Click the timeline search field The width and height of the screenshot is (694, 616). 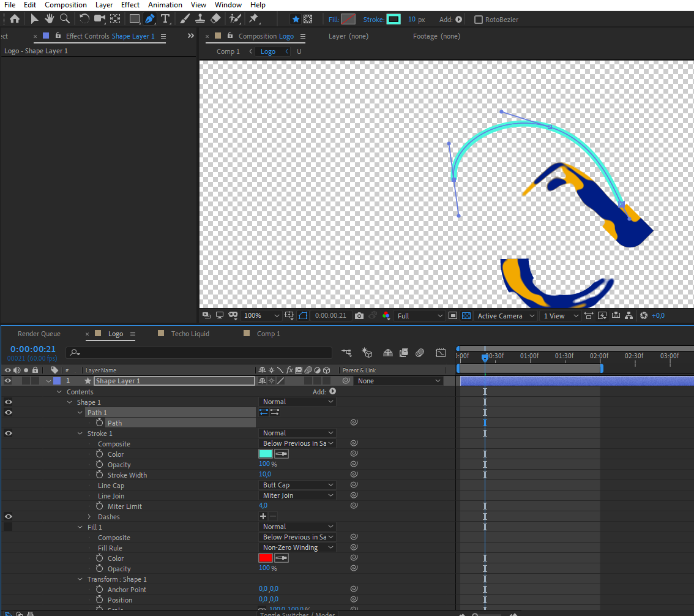click(x=202, y=353)
